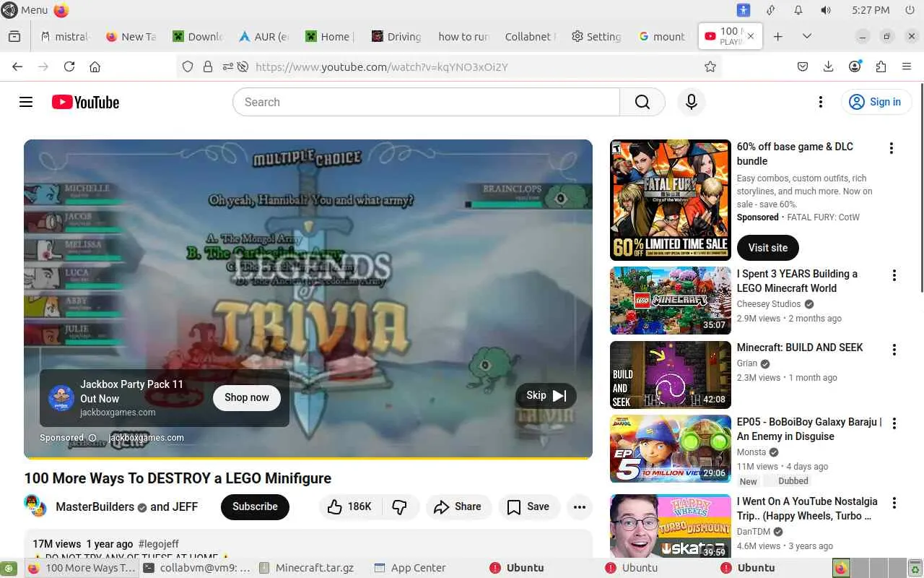Open Firefox application hamburger menu
Viewport: 924px width, 578px height.
click(x=907, y=66)
